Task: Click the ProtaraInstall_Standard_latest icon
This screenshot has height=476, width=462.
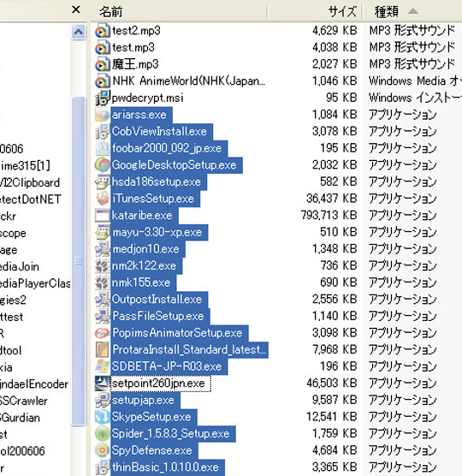Action: tap(102, 350)
